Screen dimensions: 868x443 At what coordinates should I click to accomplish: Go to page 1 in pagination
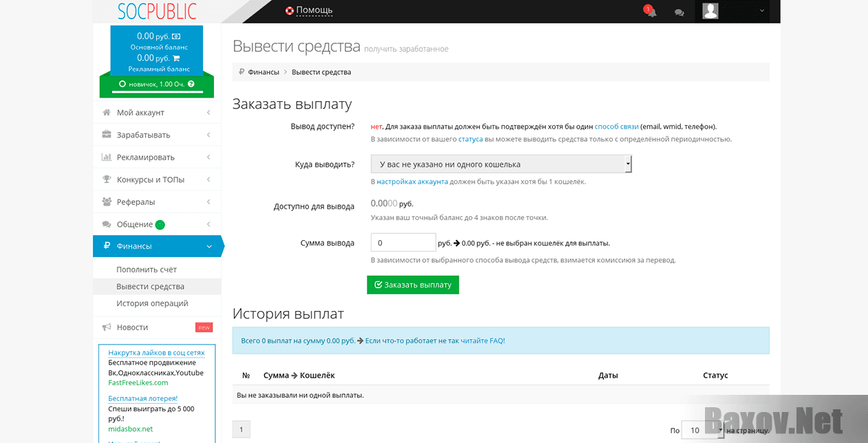click(241, 429)
